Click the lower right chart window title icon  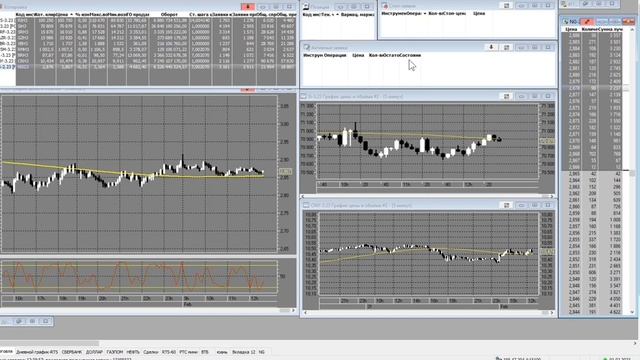306,205
